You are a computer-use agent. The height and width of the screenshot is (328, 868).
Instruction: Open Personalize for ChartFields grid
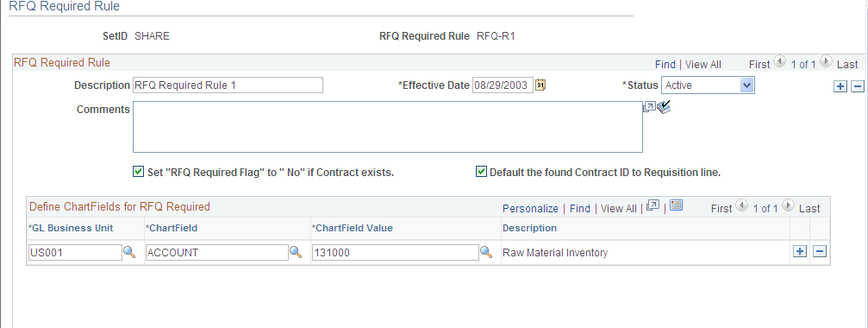coord(530,208)
